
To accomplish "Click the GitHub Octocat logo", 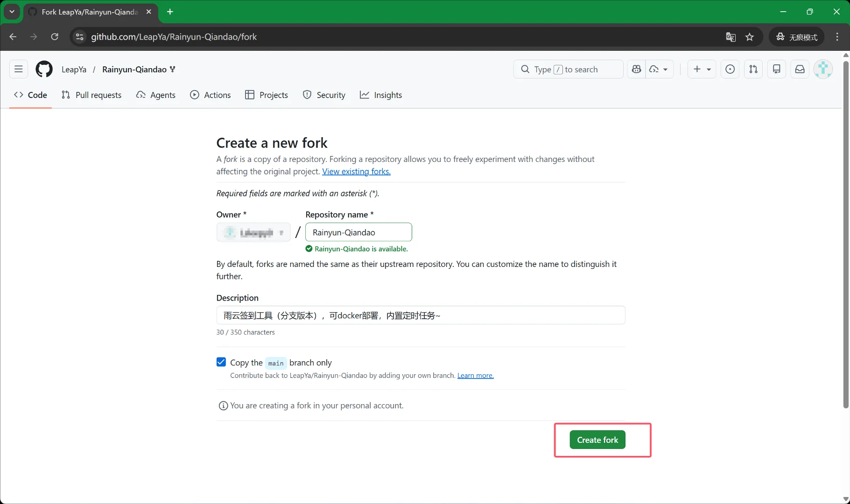I will 44,69.
